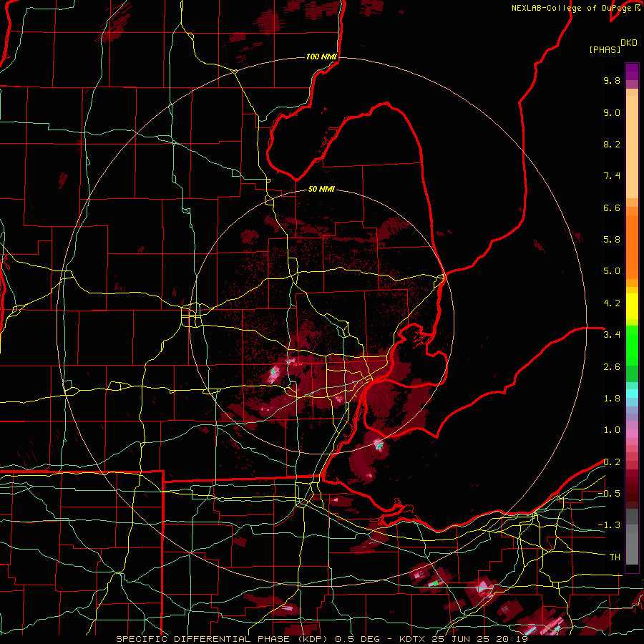Click the 6.6 legend value
Screen dimensions: 644x644
click(x=612, y=208)
